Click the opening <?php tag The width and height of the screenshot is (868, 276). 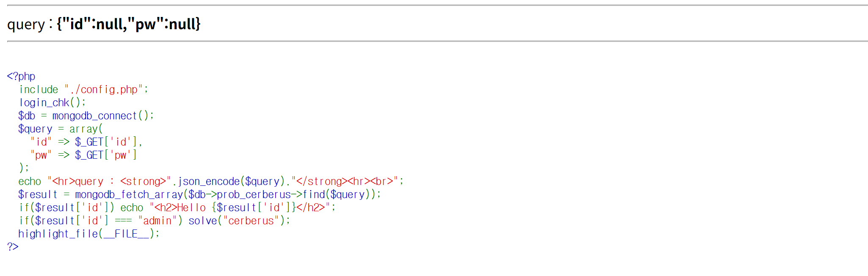[x=21, y=76]
